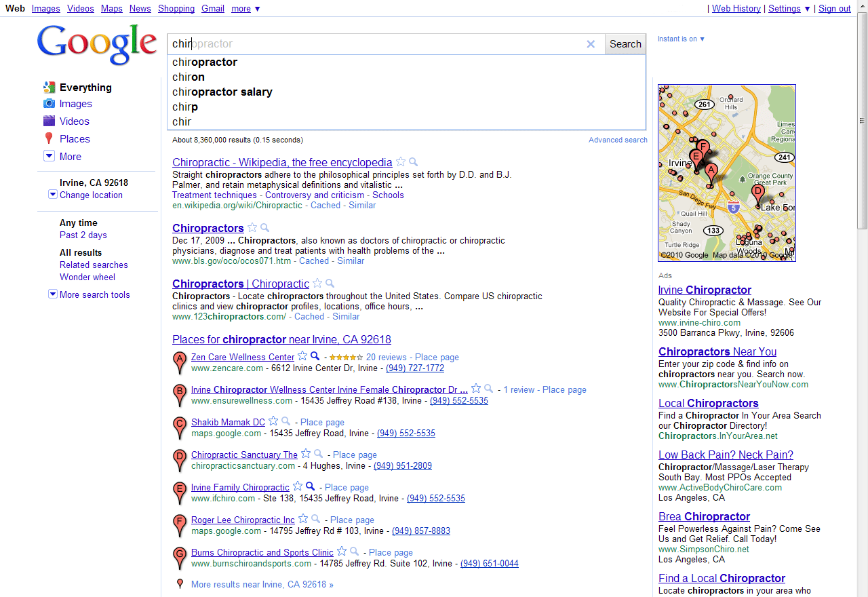
Task: Click marker G beside Burns Chiropractic and Sports Clinic
Action: point(180,557)
